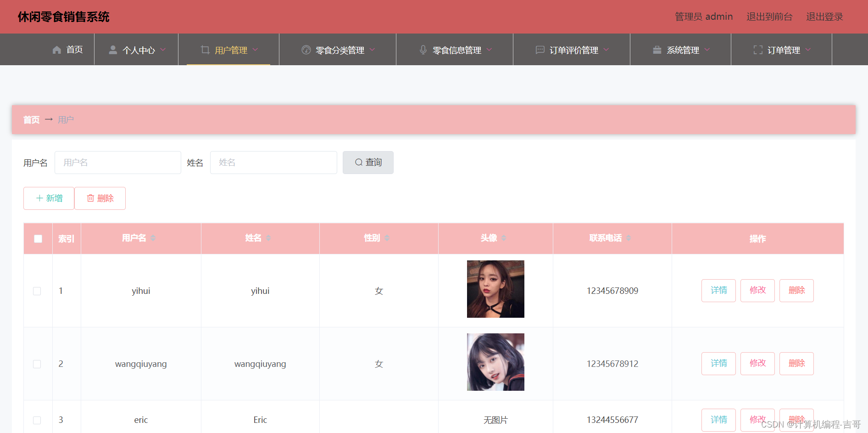Viewport: 868px width, 433px height.
Task: Click the microphone icon on 零食信息管理
Action: 423,50
